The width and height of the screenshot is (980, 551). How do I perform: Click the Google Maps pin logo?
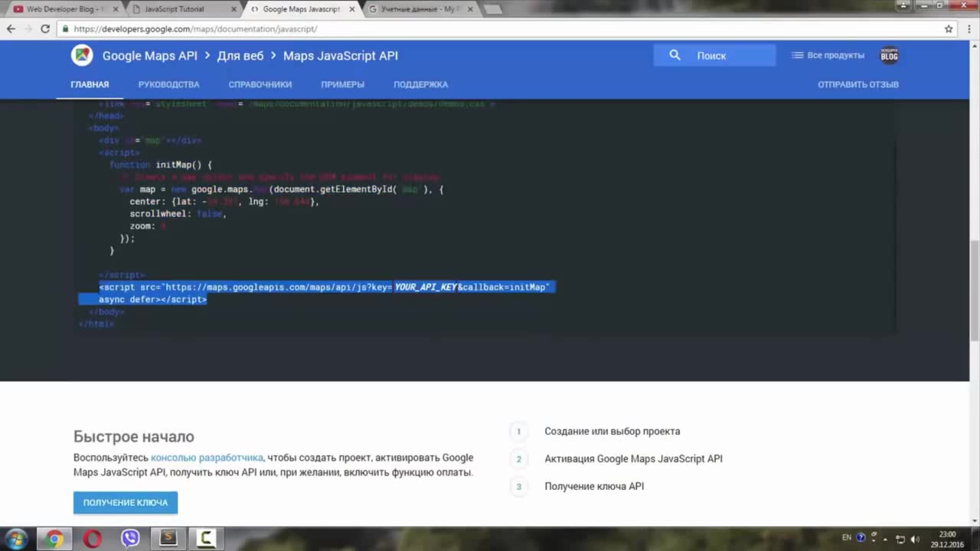pos(82,55)
